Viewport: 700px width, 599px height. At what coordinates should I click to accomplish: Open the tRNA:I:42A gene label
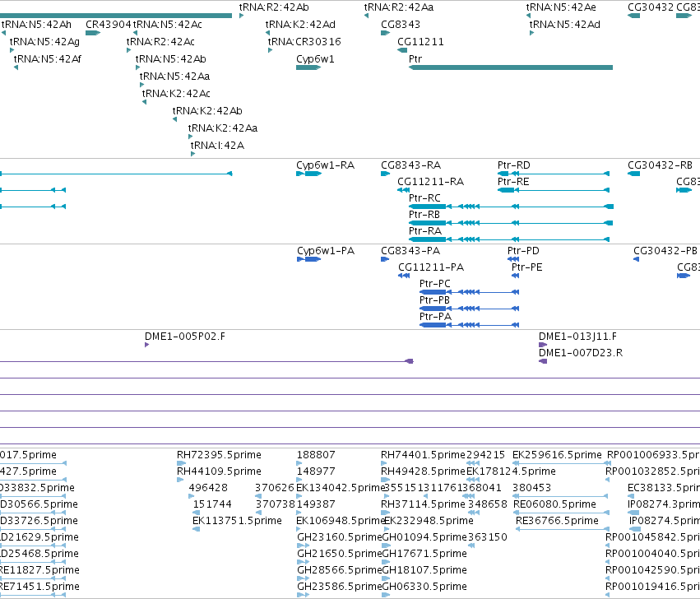coord(217,146)
